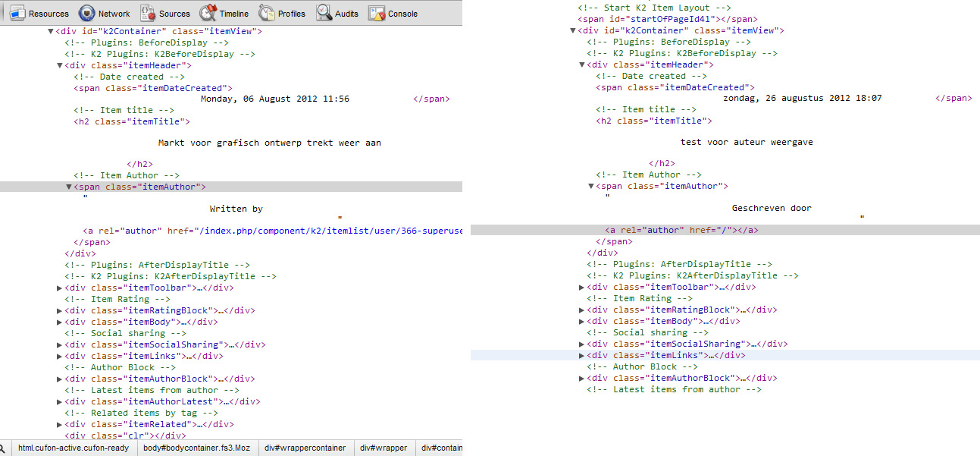The width and height of the screenshot is (980, 456).
Task: Switch to the Audits panel
Action: click(337, 13)
